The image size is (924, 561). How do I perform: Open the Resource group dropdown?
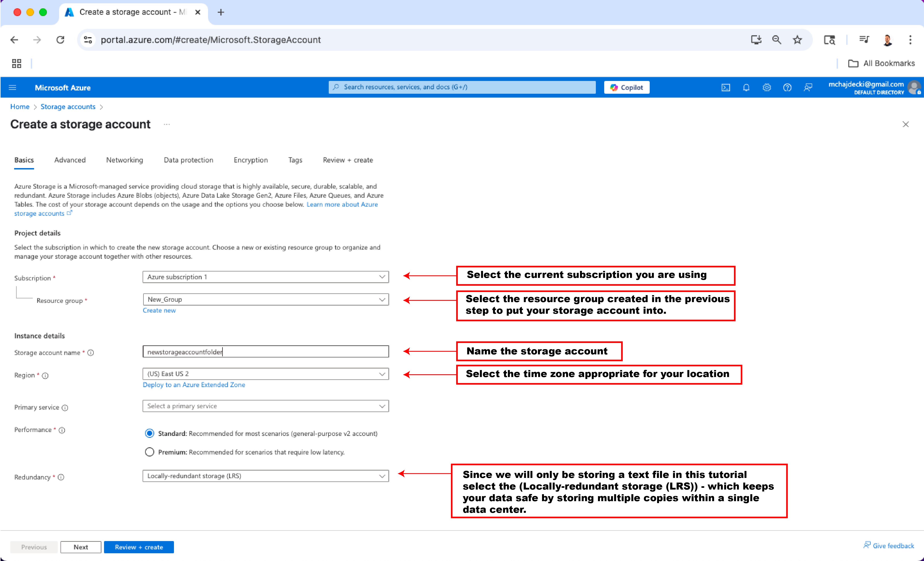point(266,299)
